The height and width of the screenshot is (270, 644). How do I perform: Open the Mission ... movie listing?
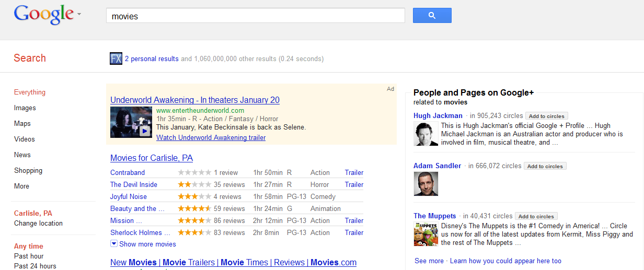pyautogui.click(x=126, y=221)
